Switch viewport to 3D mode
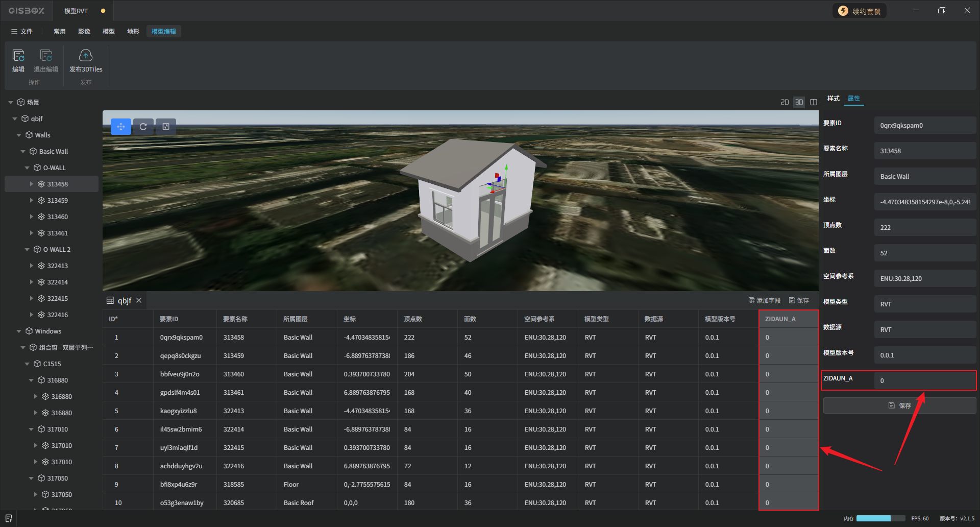Viewport: 980px width, 527px height. (799, 102)
